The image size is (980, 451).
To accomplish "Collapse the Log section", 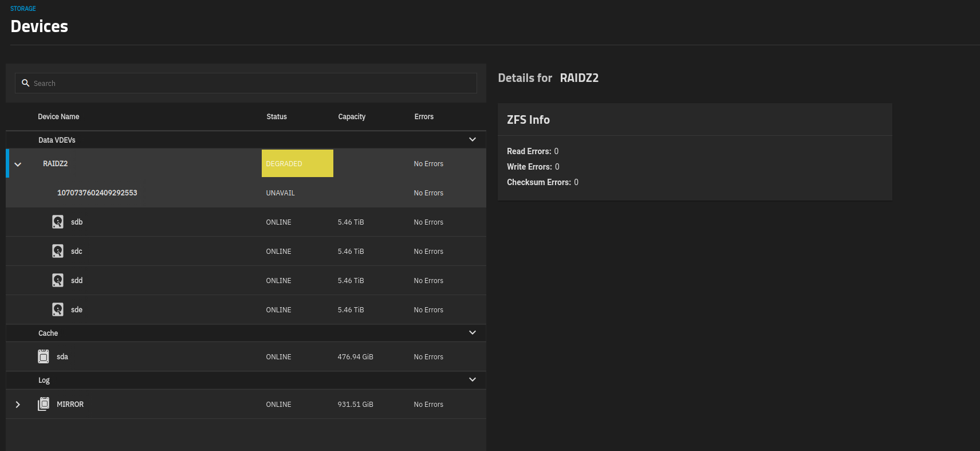I will coord(473,379).
